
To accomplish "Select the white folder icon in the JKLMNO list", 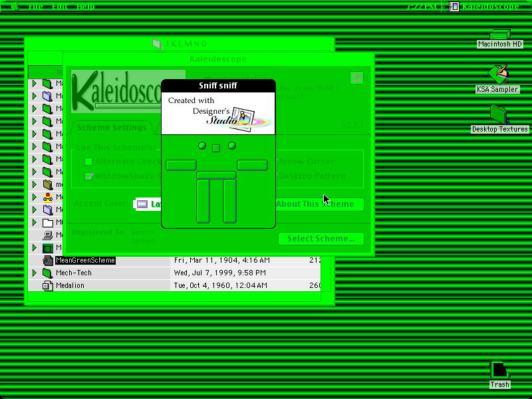I will pyautogui.click(x=47, y=223).
